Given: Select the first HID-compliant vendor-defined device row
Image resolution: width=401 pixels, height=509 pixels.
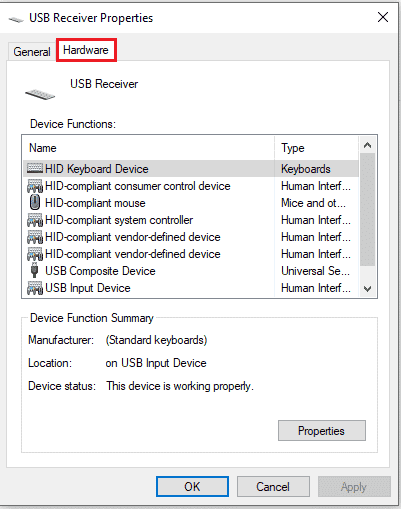Looking at the screenshot, I should [x=191, y=237].
